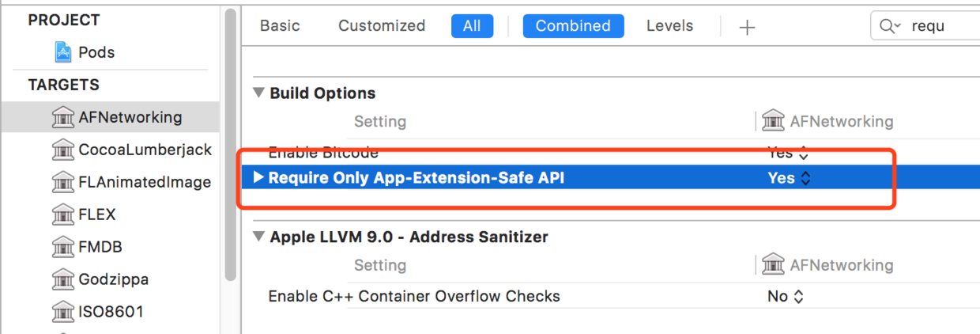Click the FLEX target icon
The width and height of the screenshot is (980, 334).
[62, 214]
